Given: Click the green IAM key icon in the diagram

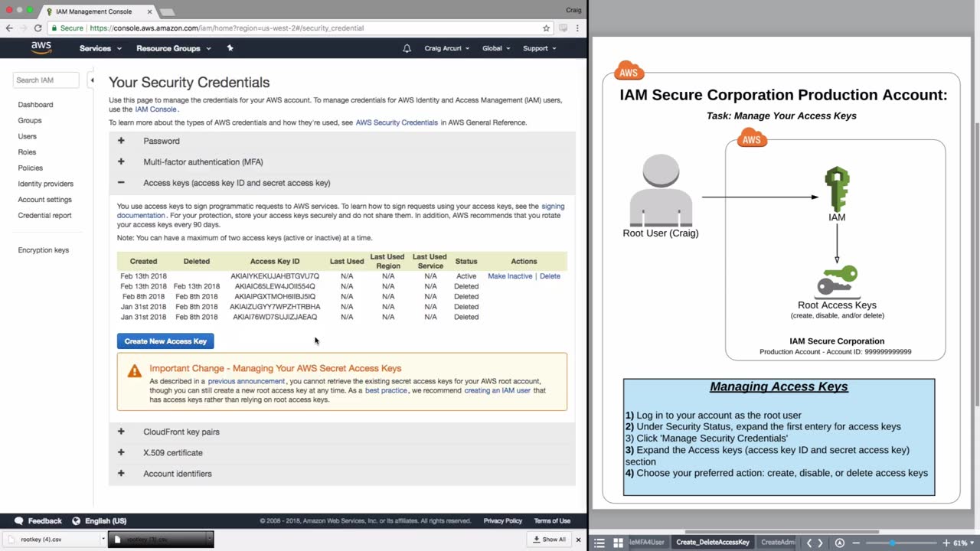Looking at the screenshot, I should [x=837, y=189].
